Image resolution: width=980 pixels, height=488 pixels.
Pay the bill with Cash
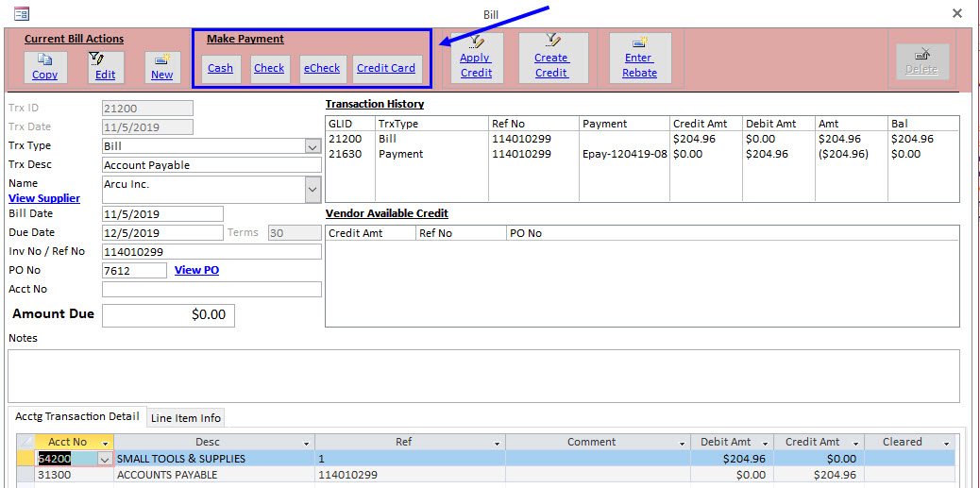pos(221,69)
